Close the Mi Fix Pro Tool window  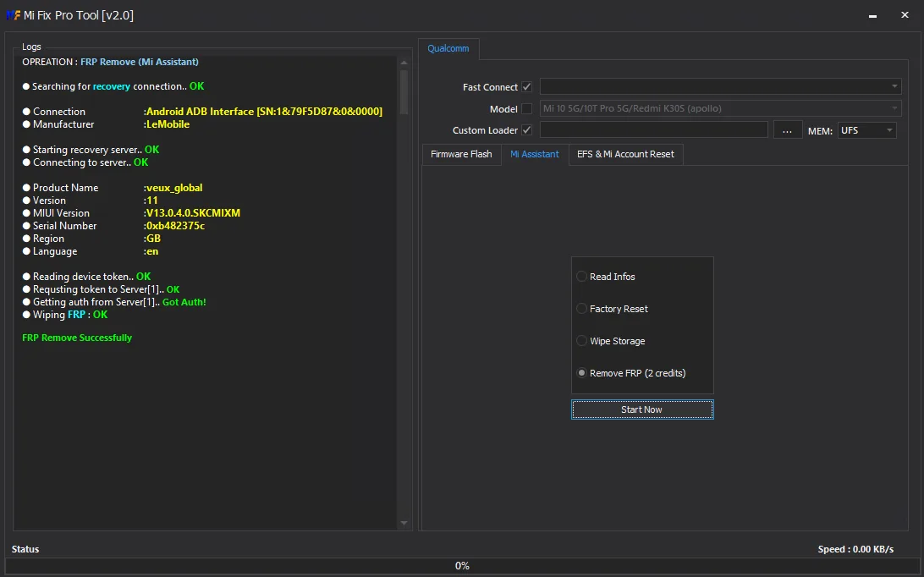click(905, 14)
